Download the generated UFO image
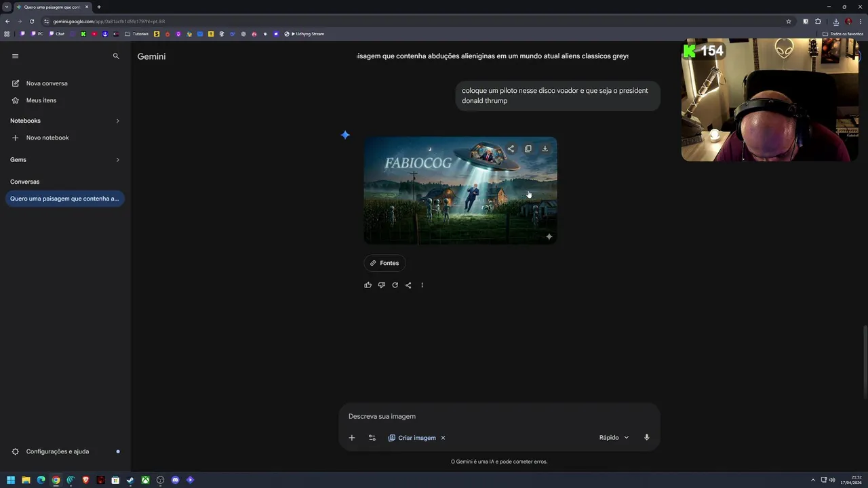868x488 pixels. (545, 148)
